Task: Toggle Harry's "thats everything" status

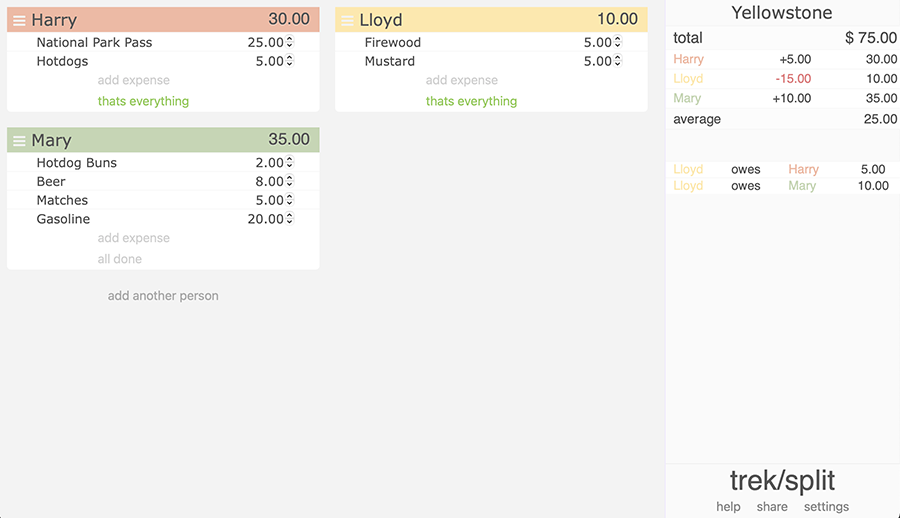Action: tap(143, 101)
